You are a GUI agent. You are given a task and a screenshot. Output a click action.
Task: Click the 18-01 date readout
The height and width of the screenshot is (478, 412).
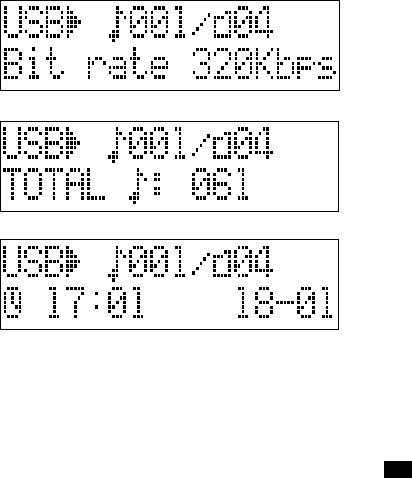(285, 302)
